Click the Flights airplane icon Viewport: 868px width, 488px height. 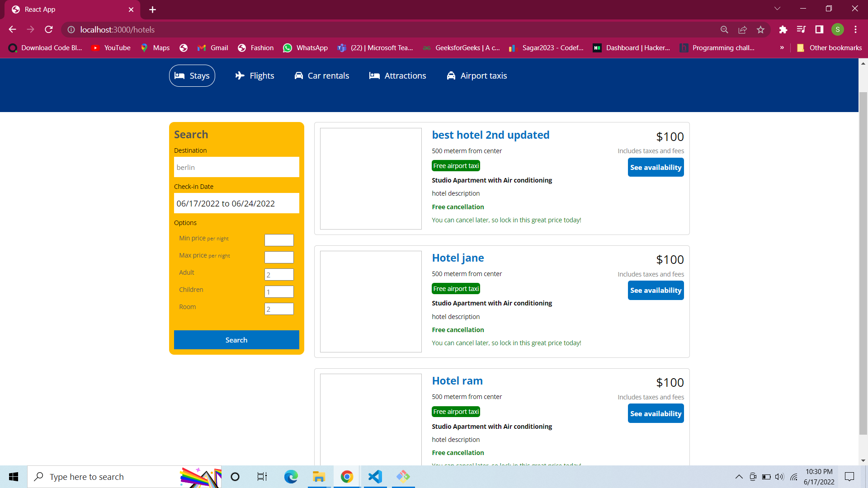(240, 75)
